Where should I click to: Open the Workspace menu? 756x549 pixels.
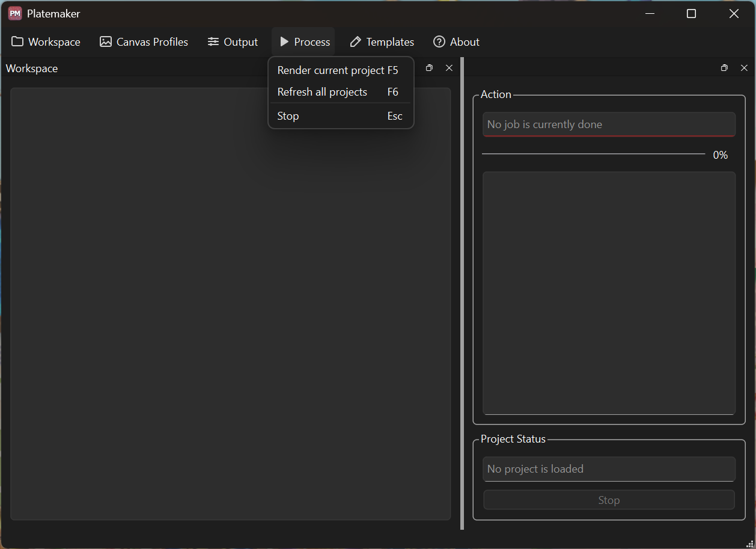[46, 42]
